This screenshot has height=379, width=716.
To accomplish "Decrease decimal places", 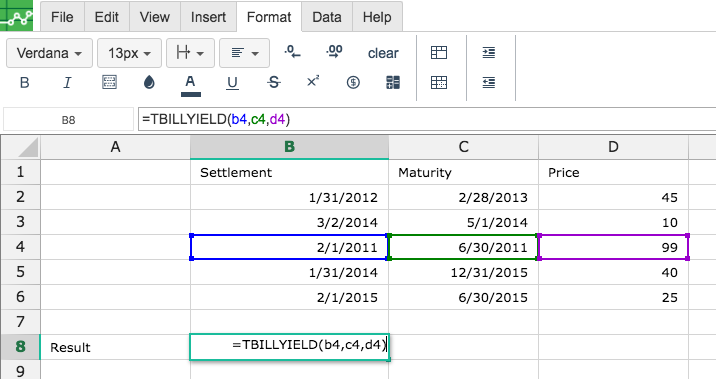I will (292, 52).
